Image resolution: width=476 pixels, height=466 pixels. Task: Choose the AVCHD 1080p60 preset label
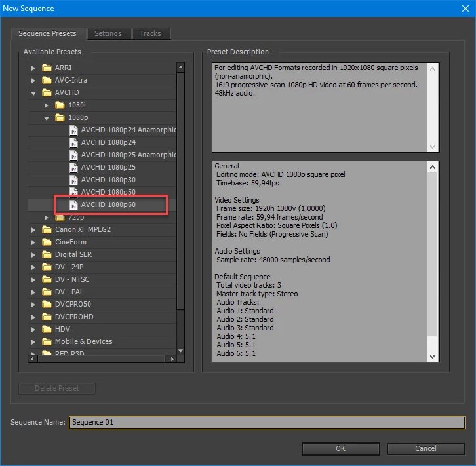coord(108,204)
